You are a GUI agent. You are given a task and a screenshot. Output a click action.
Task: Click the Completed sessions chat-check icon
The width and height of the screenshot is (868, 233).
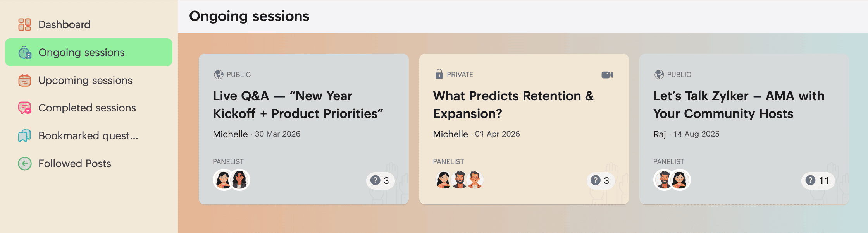[24, 108]
